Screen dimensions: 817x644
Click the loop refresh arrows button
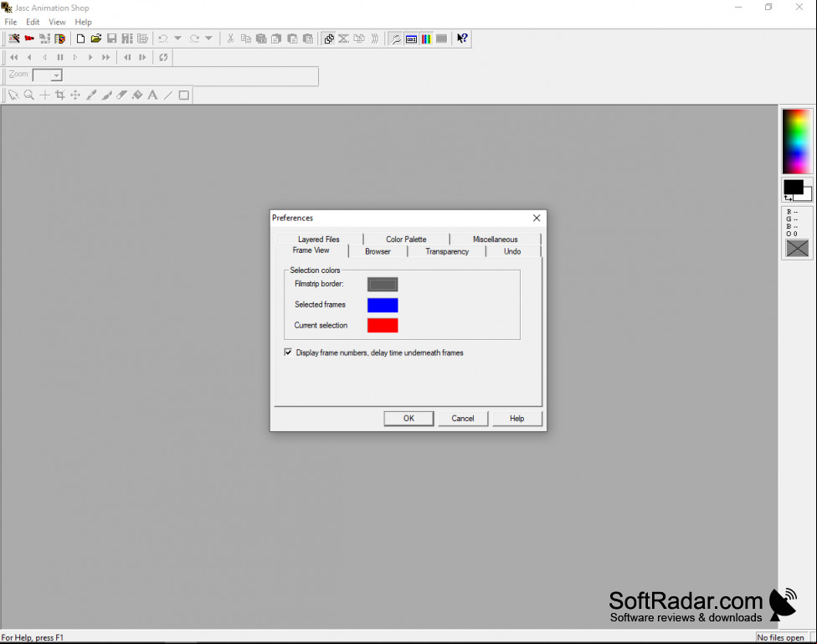tap(163, 57)
